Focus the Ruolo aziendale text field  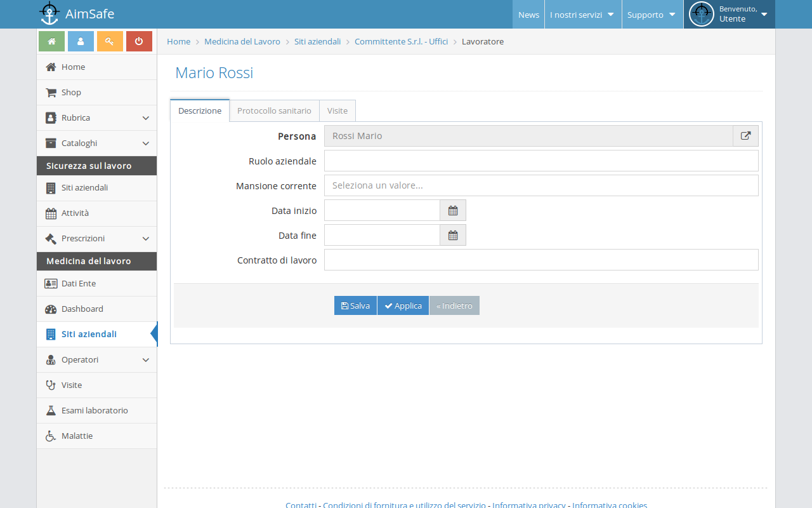point(541,161)
